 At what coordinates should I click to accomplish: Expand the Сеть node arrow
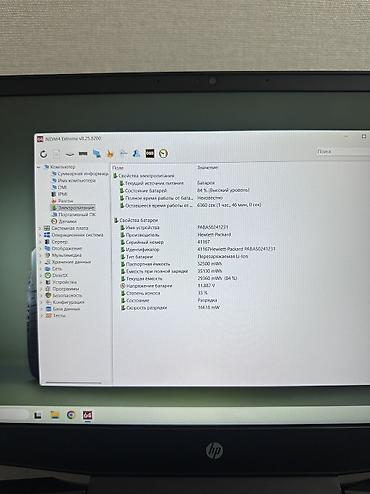click(x=42, y=269)
